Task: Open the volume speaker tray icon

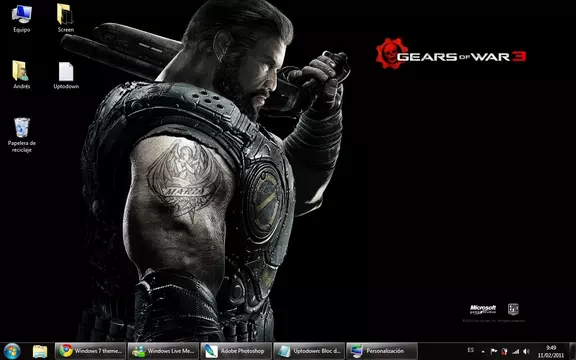Action: tap(526, 352)
